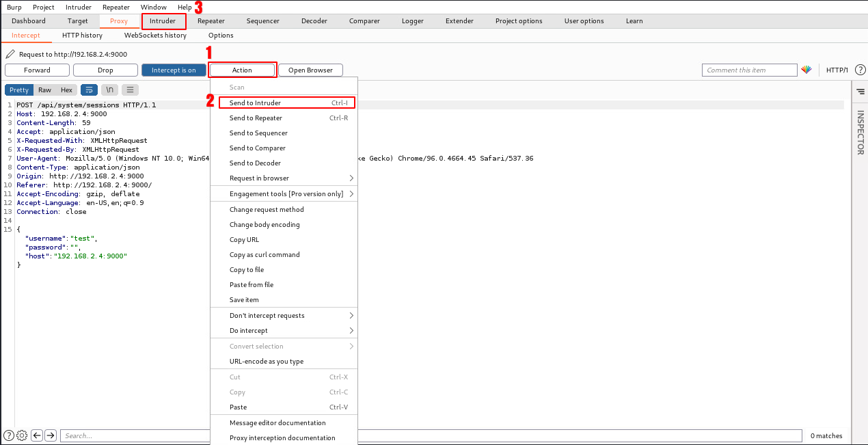This screenshot has width=868, height=445.
Task: Toggle line wrap icon in editor toolbar
Action: [89, 90]
